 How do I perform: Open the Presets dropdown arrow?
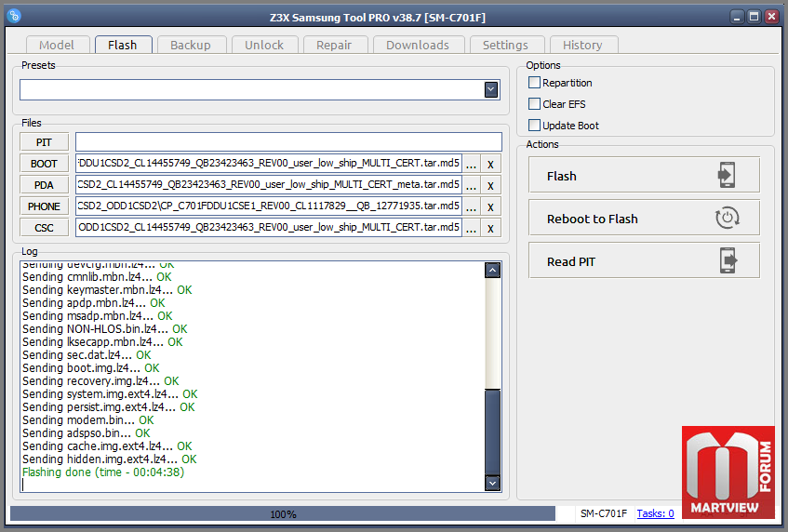pyautogui.click(x=491, y=90)
